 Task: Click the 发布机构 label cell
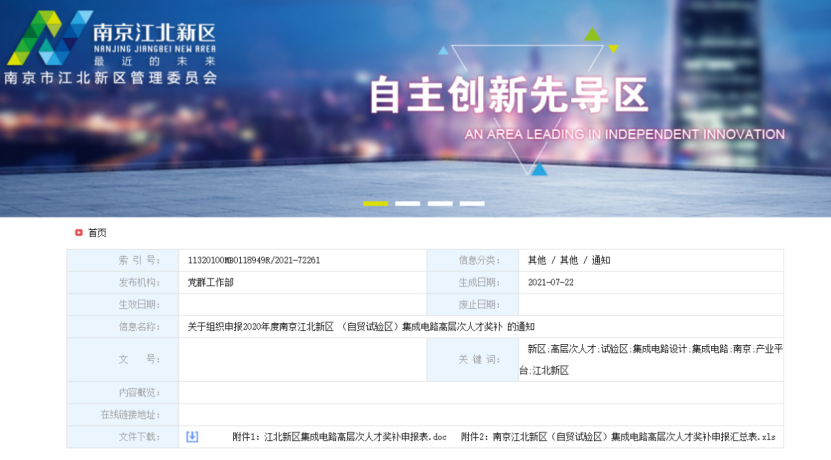click(x=123, y=282)
